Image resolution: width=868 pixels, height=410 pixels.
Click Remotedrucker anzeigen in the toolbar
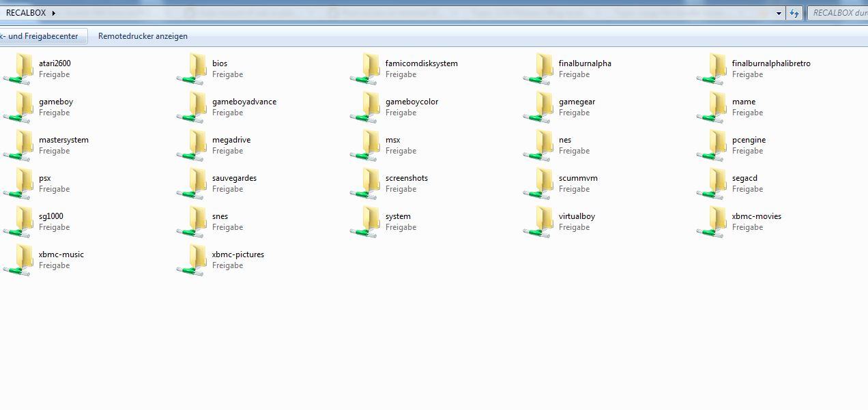(x=143, y=36)
